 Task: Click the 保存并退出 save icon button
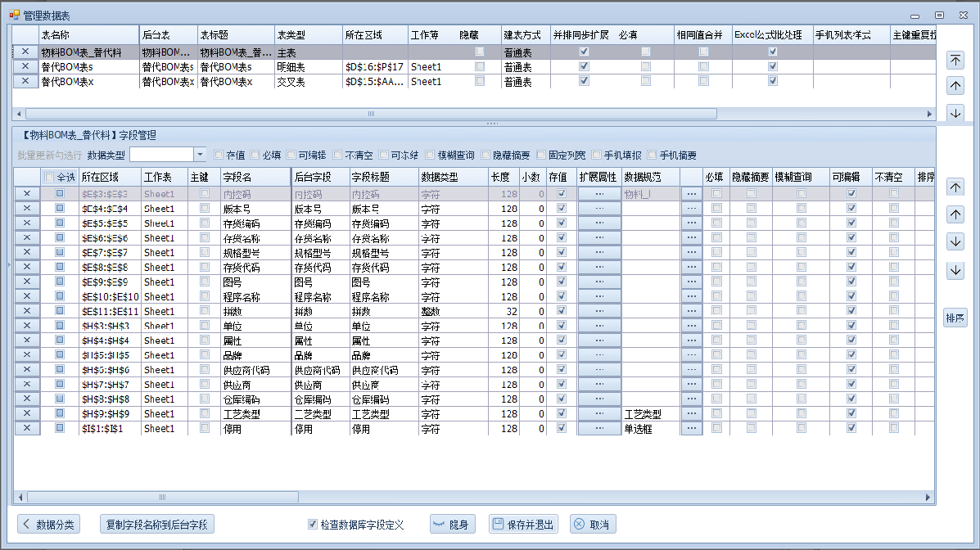pyautogui.click(x=522, y=525)
